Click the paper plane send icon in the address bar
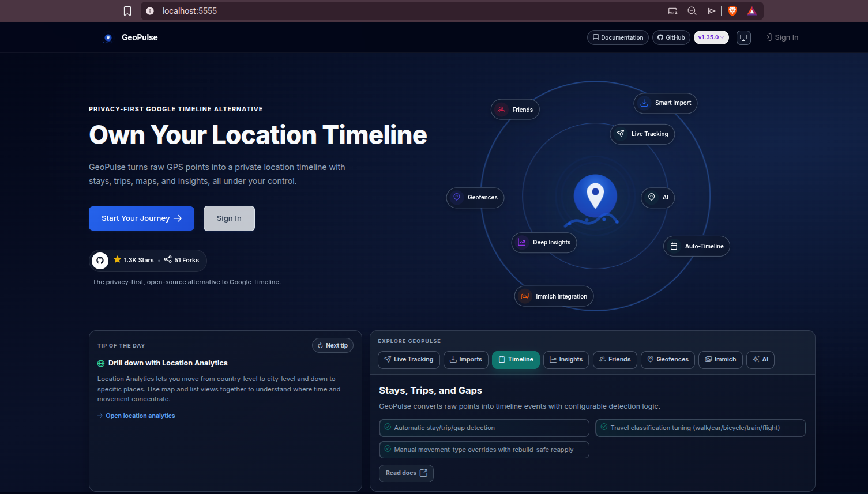 tap(712, 11)
